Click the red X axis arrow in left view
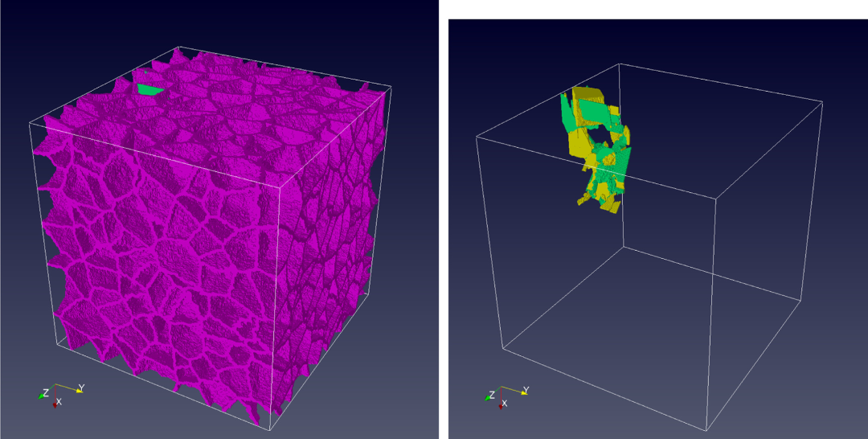 coord(55,403)
